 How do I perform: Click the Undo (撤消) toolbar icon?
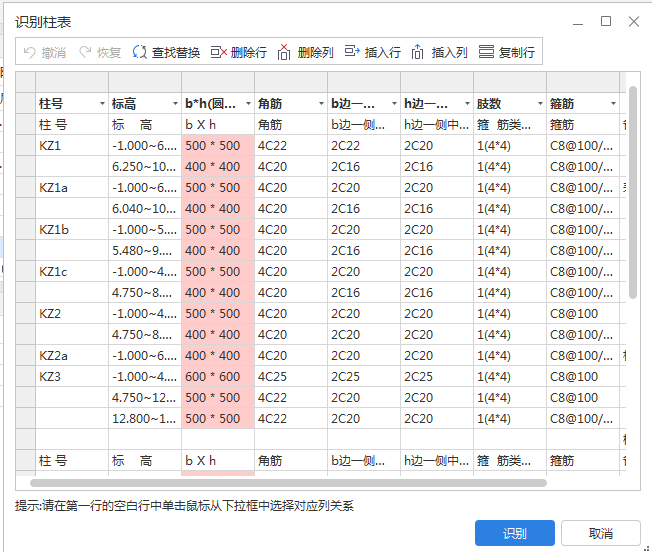coord(30,52)
